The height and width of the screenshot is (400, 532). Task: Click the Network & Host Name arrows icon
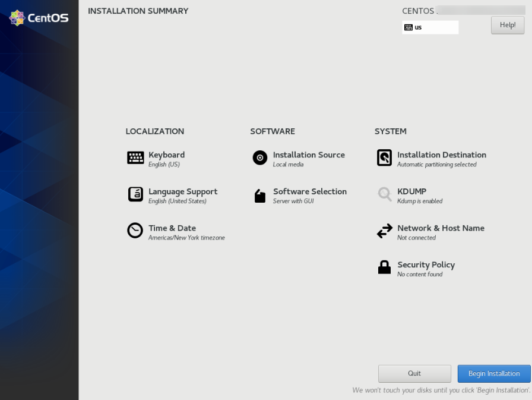coord(385,231)
